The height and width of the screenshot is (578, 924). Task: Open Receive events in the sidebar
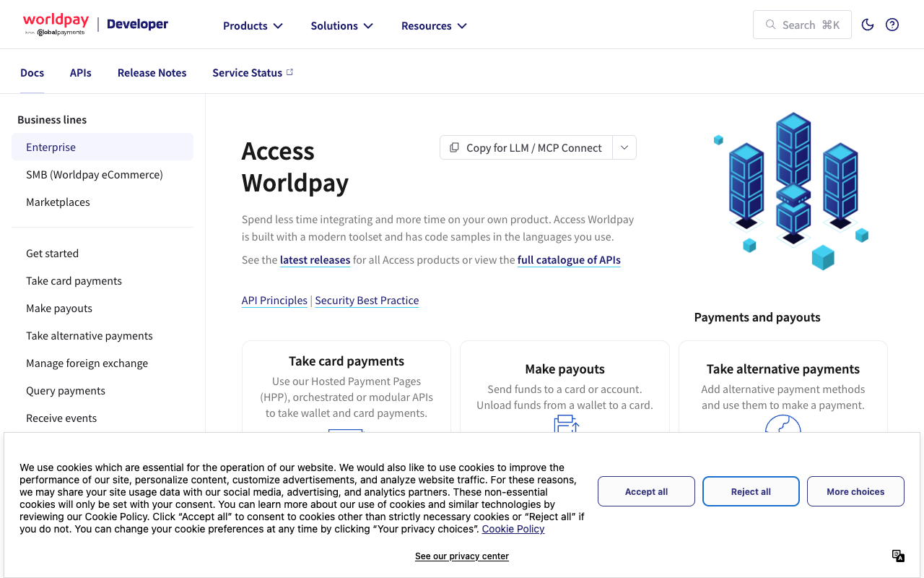click(x=103, y=418)
